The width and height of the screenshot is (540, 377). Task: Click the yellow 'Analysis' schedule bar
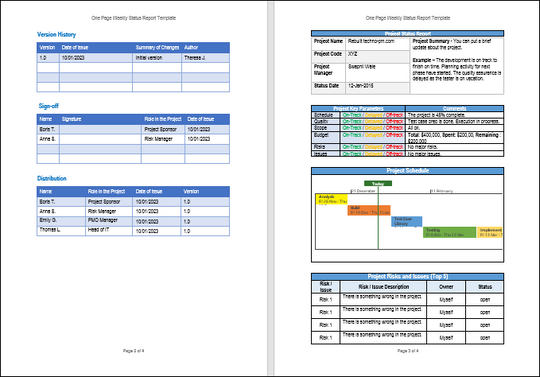332,199
